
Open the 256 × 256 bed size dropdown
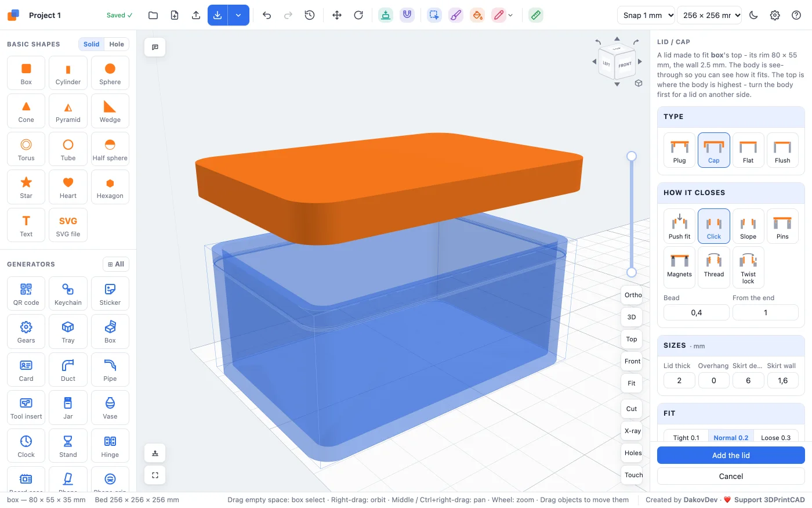click(x=710, y=15)
